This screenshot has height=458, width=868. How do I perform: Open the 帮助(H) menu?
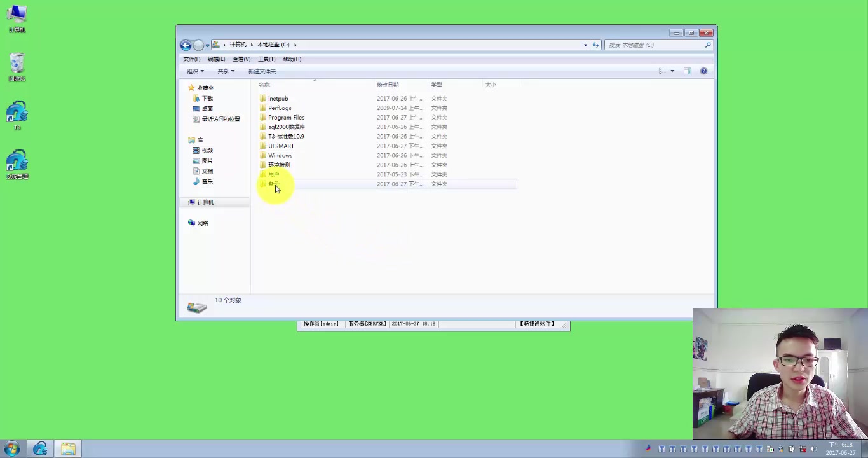click(x=292, y=59)
